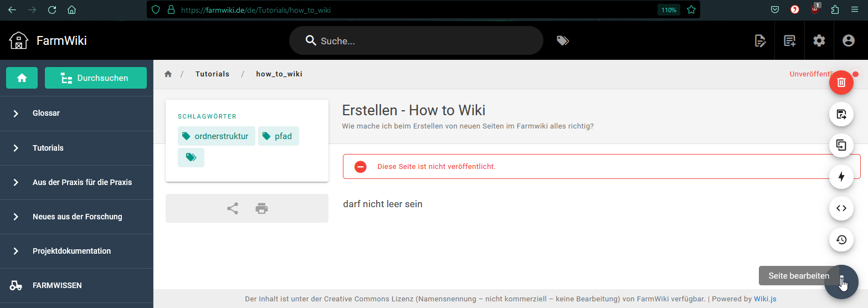Click the view source code brackets icon

[x=841, y=208]
